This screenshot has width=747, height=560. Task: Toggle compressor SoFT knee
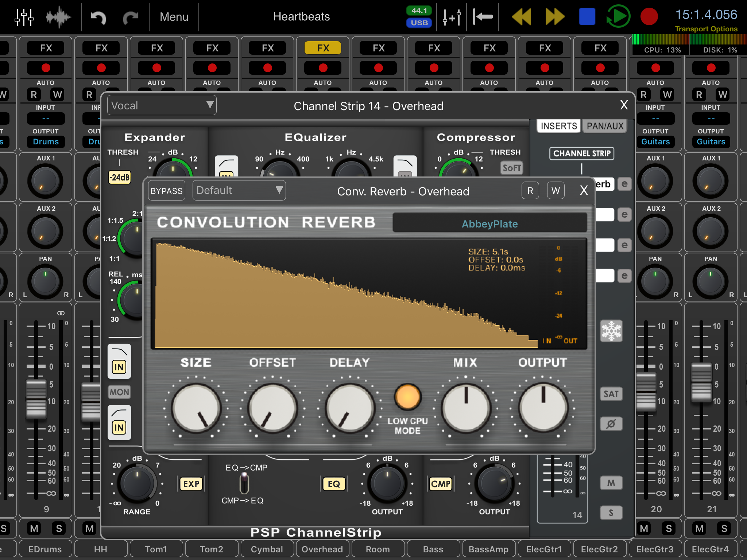click(x=511, y=168)
